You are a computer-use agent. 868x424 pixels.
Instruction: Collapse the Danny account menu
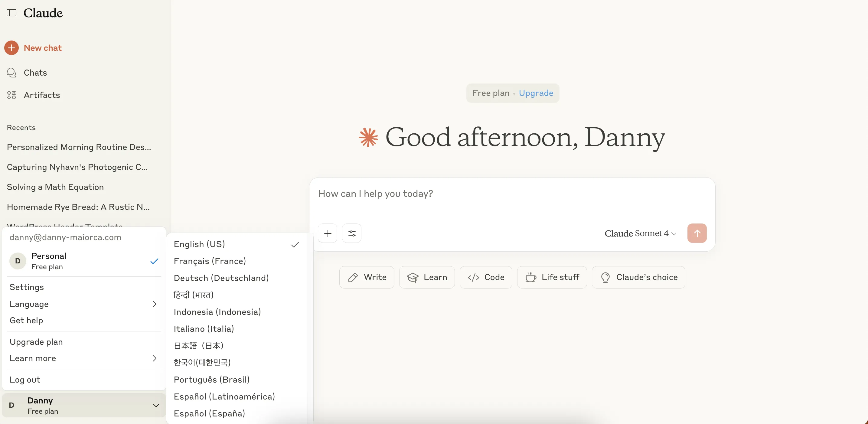84,405
